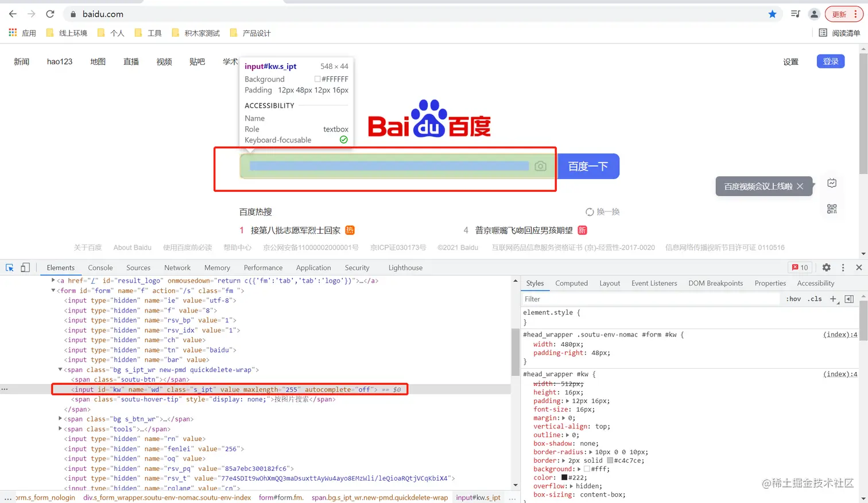
Task: Click the red error count badge
Action: click(x=800, y=268)
